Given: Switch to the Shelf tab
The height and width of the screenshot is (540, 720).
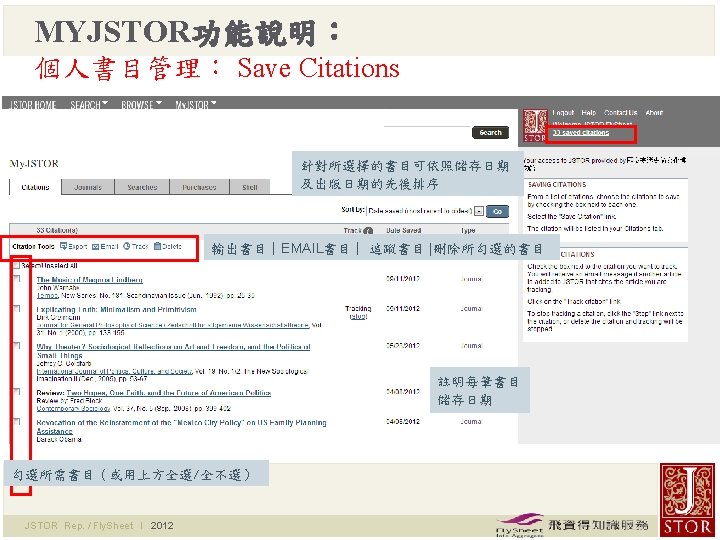Looking at the screenshot, I should [250, 187].
